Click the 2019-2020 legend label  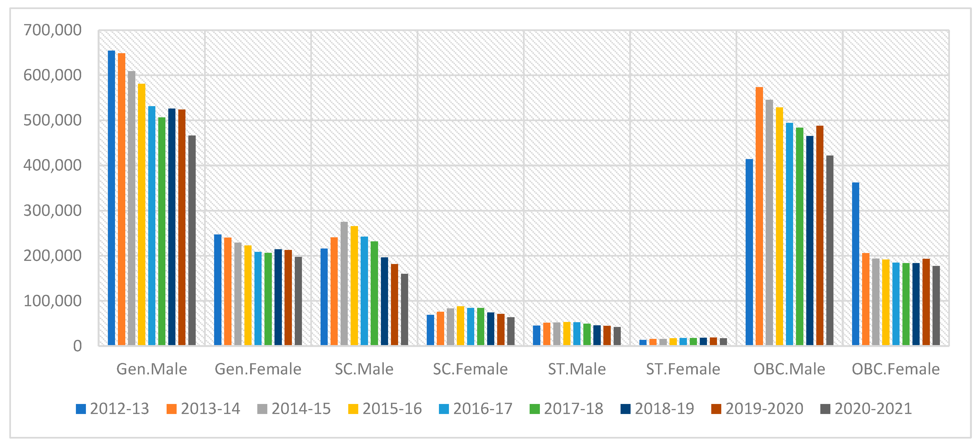[x=764, y=409]
